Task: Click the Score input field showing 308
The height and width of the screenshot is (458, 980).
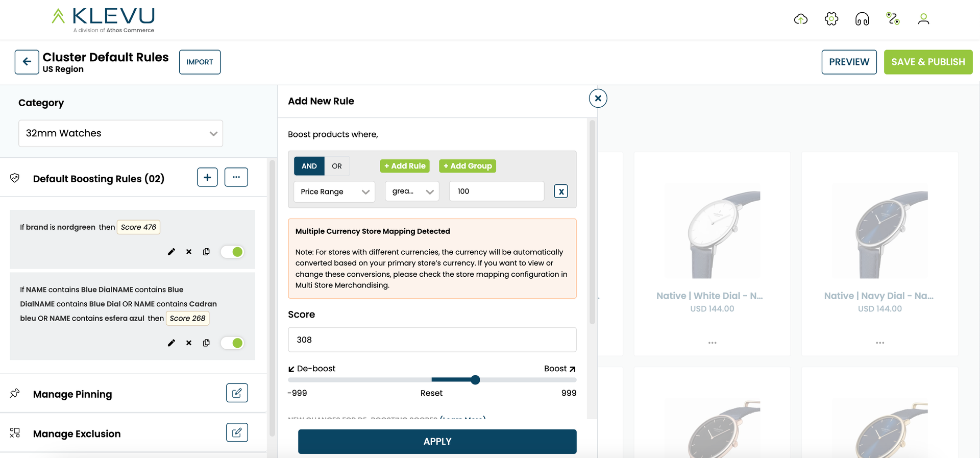Action: tap(432, 340)
